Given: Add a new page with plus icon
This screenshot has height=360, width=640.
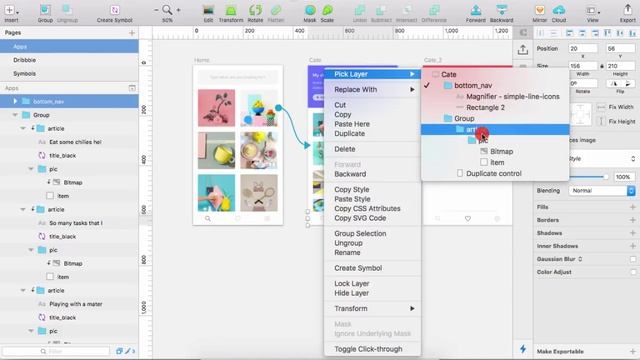Looking at the screenshot, I should click(132, 33).
